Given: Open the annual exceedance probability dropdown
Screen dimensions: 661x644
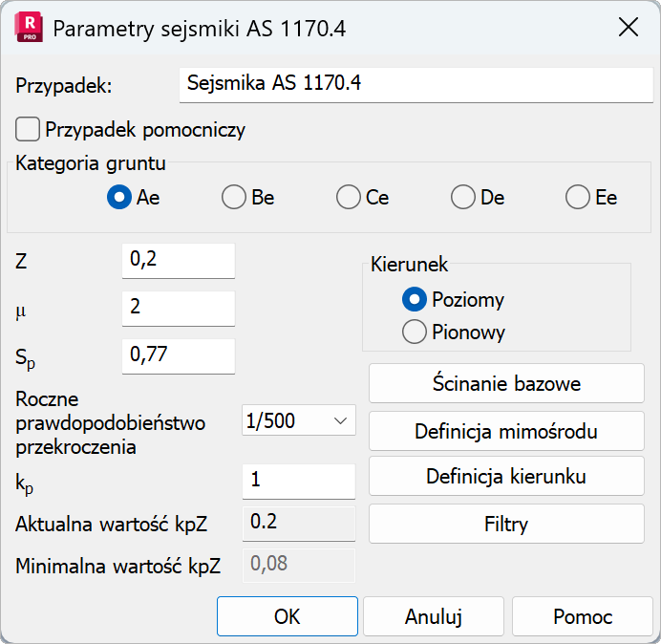Looking at the screenshot, I should pos(299,420).
